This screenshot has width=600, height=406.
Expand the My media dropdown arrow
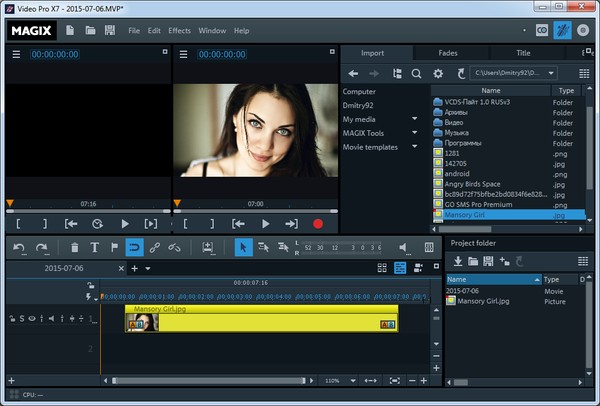414,119
